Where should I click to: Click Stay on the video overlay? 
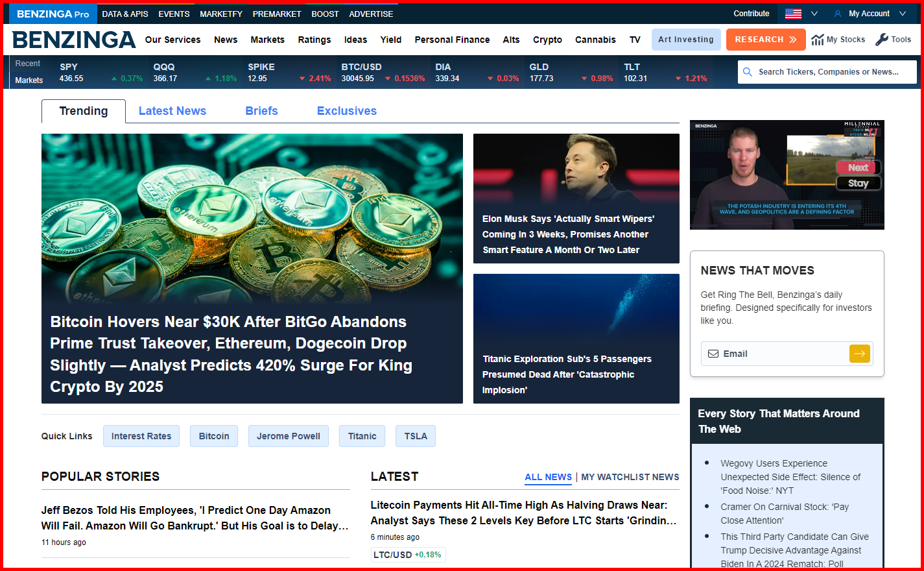pos(858,183)
